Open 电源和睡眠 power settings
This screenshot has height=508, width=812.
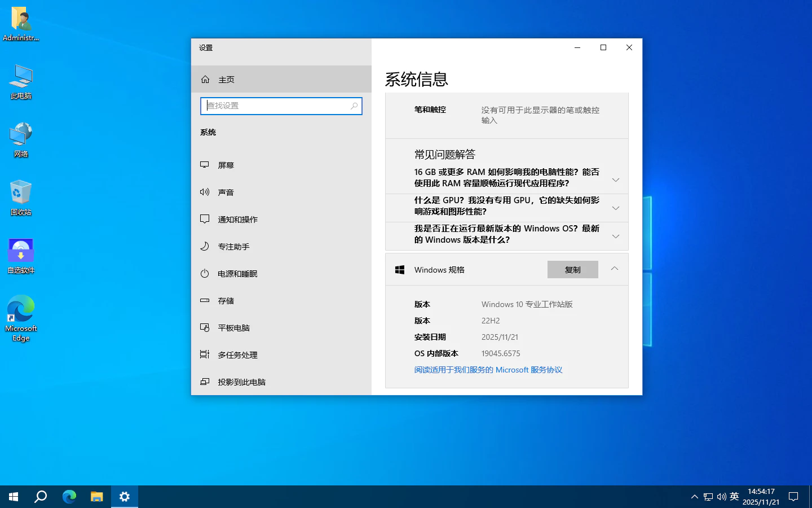point(237,274)
